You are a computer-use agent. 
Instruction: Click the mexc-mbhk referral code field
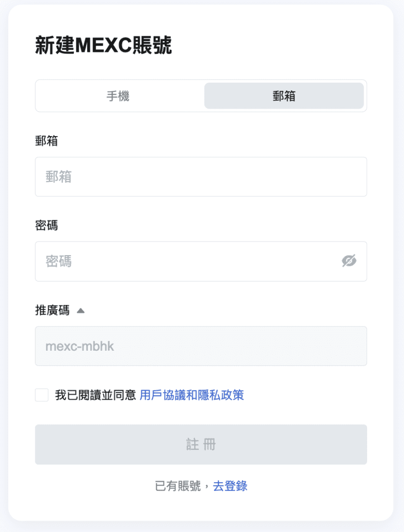(201, 346)
